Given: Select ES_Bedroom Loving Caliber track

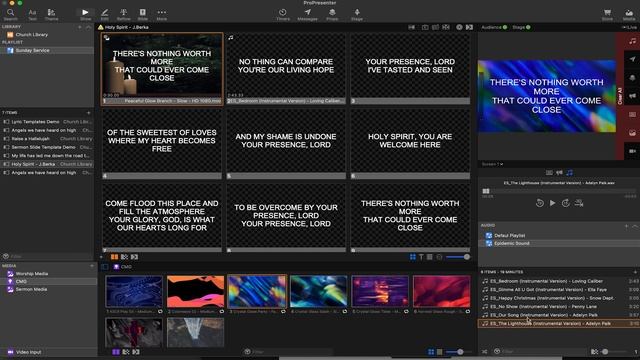Looking at the screenshot, I should point(559,281).
